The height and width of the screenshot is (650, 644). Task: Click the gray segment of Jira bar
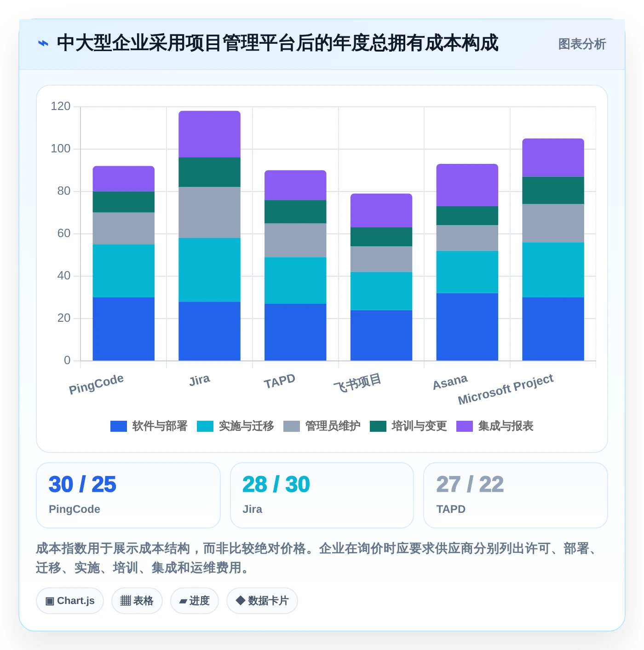(x=209, y=213)
